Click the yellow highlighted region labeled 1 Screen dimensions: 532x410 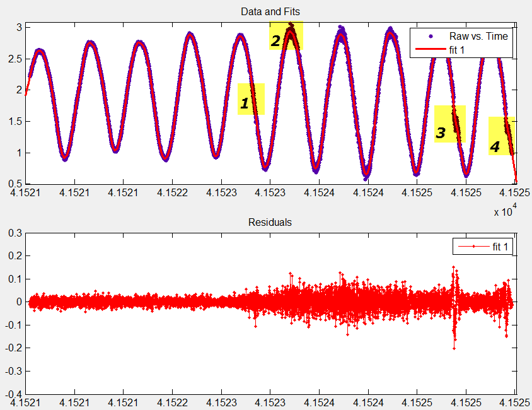pos(250,99)
